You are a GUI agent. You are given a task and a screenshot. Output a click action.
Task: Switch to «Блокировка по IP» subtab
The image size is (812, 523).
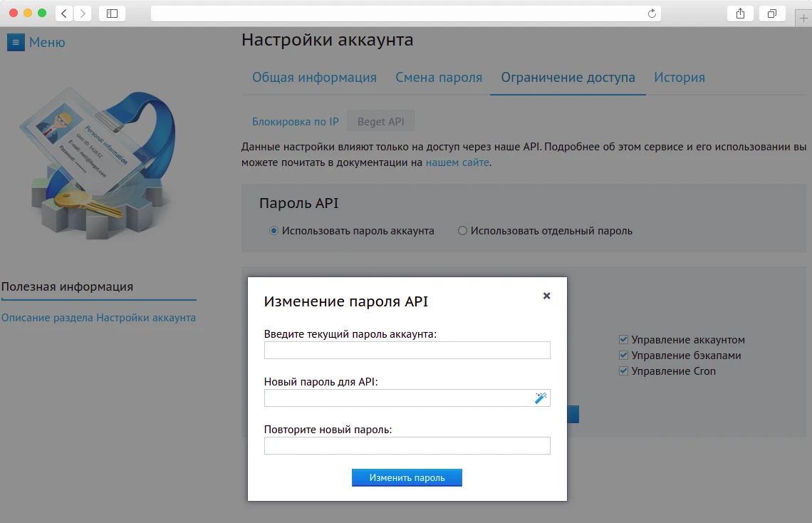tap(295, 121)
